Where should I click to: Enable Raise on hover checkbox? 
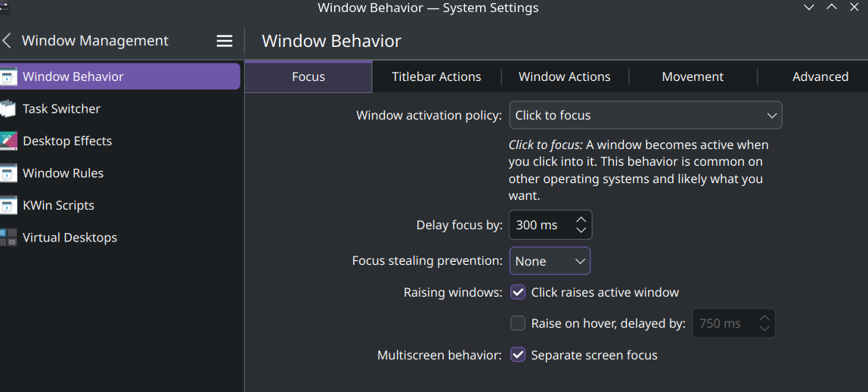(518, 324)
